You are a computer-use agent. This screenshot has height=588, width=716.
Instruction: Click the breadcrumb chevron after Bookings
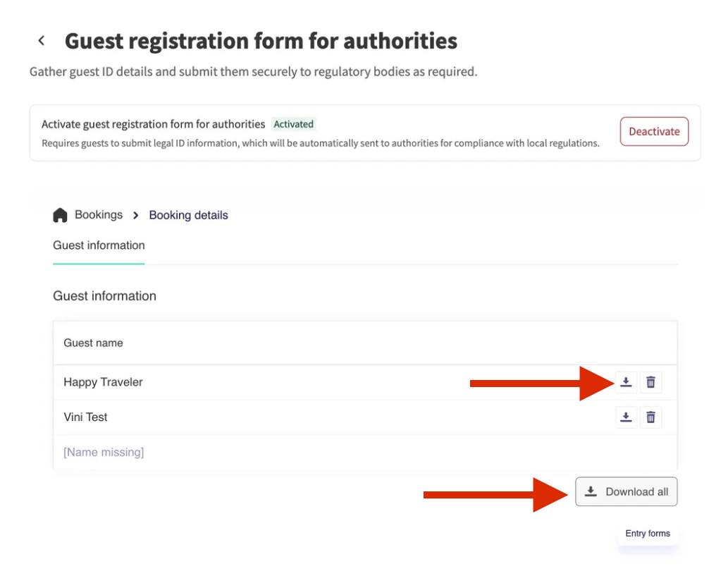pyautogui.click(x=136, y=215)
